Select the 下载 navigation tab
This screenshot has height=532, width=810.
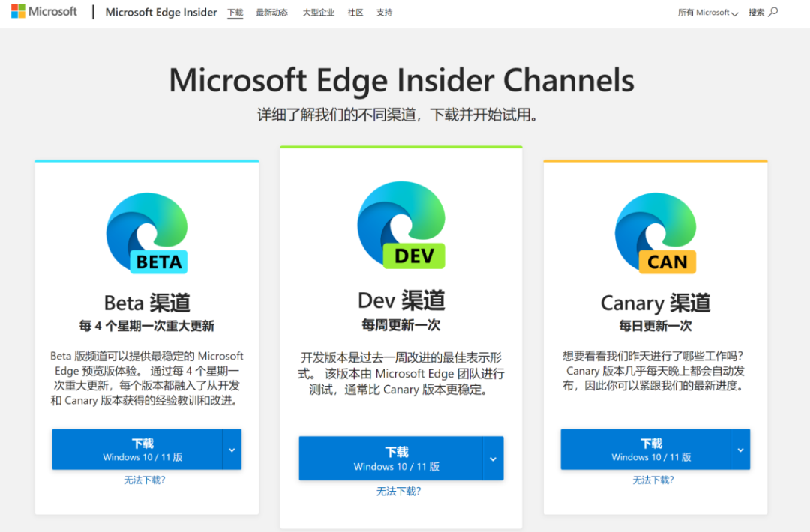pos(235,13)
